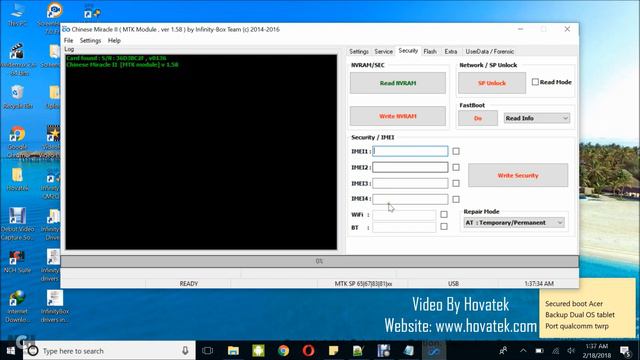Tick the WiFi checkbox

pyautogui.click(x=444, y=214)
